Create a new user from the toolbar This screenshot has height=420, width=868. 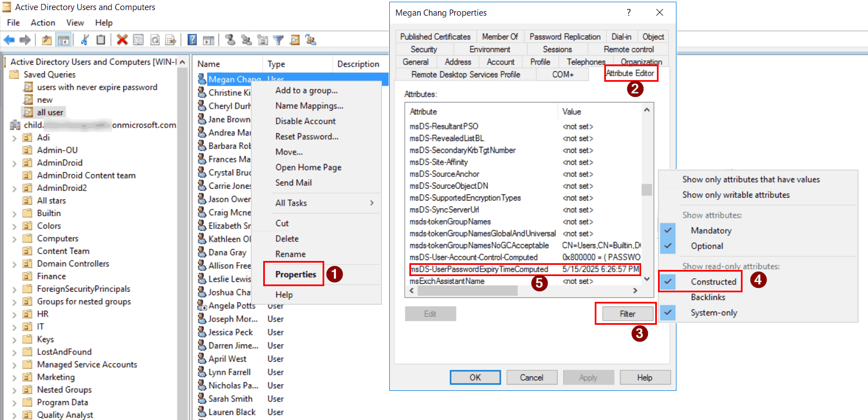pos(231,40)
